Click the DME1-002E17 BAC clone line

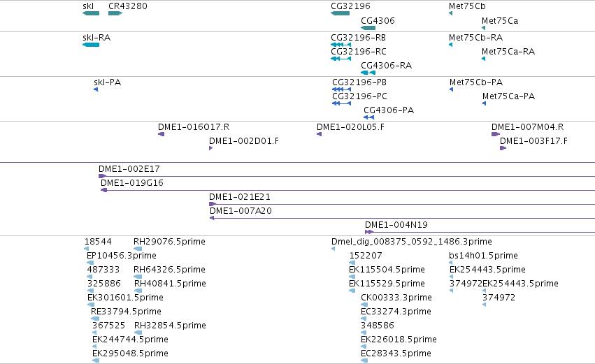tap(347, 176)
